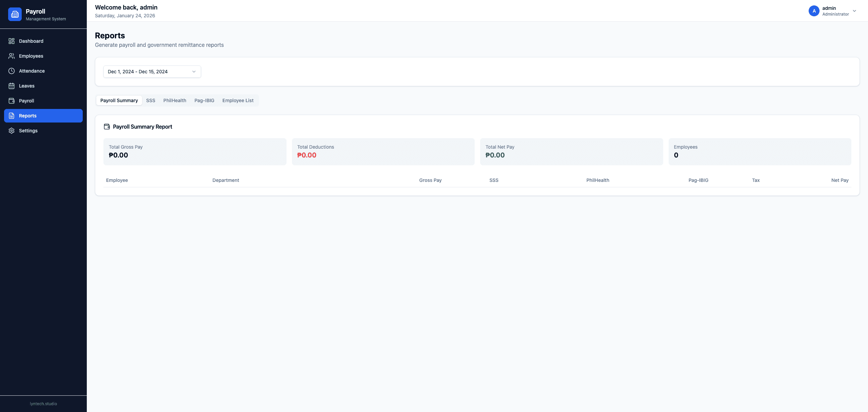Open the pay period date range dropdown
The height and width of the screenshot is (412, 868).
[x=152, y=72]
